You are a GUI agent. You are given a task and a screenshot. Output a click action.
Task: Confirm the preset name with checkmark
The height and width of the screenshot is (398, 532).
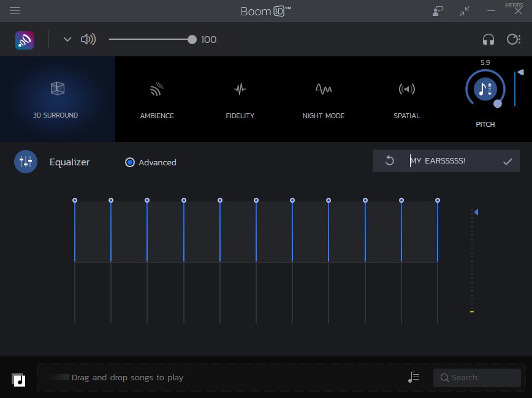click(507, 162)
